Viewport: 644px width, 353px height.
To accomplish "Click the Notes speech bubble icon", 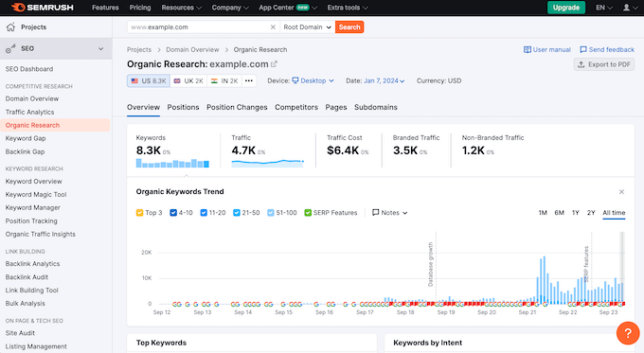I will pos(375,212).
